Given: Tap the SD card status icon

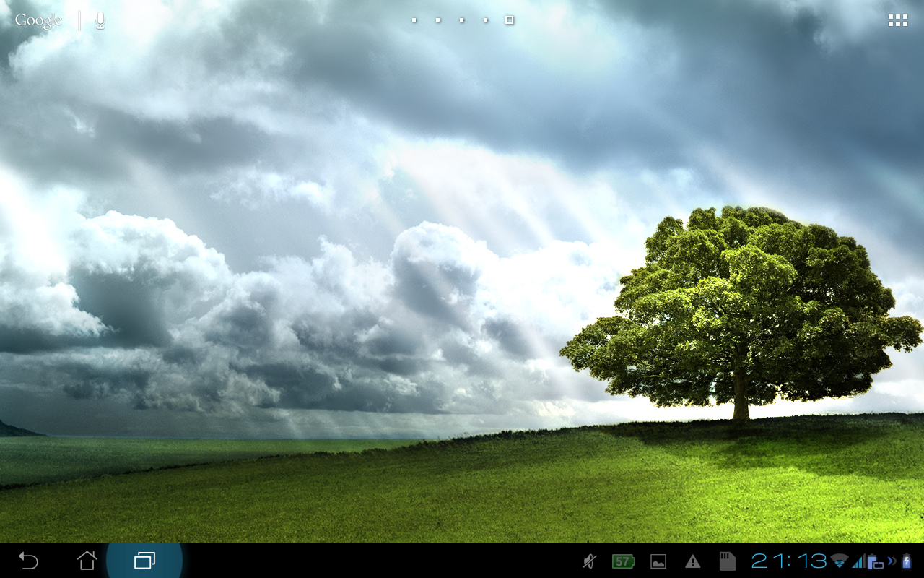Looking at the screenshot, I should pyautogui.click(x=727, y=561).
